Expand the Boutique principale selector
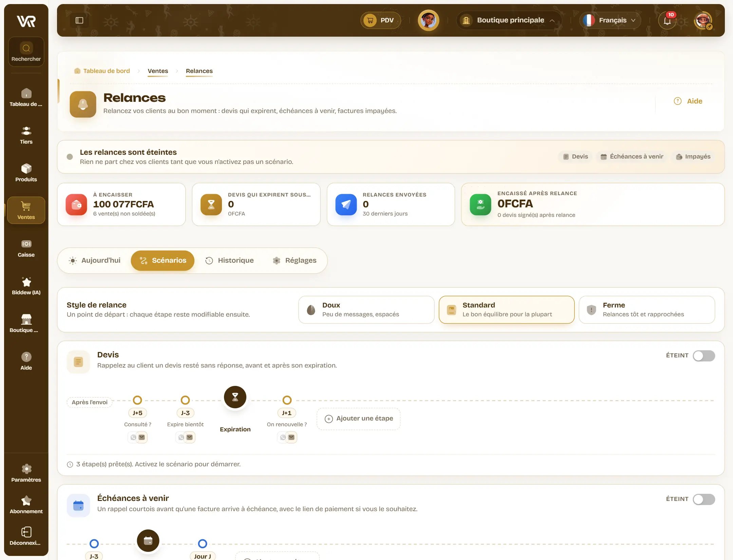 pyautogui.click(x=509, y=20)
